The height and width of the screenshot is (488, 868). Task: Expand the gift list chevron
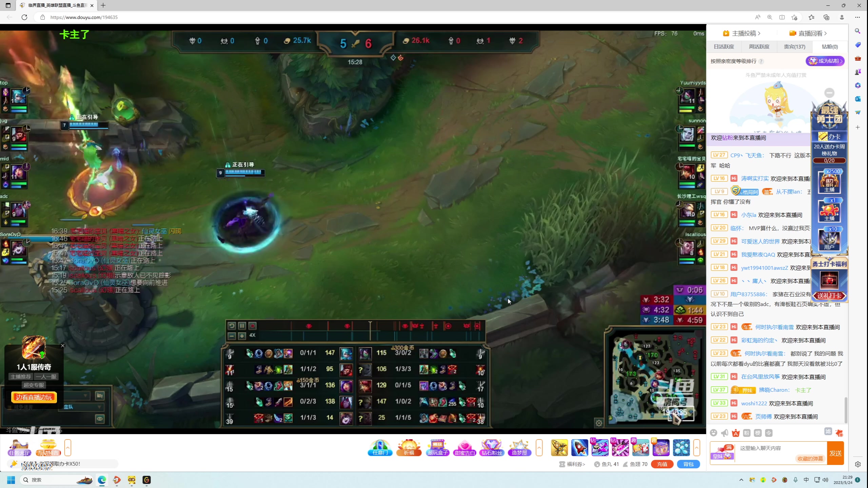[696, 448]
